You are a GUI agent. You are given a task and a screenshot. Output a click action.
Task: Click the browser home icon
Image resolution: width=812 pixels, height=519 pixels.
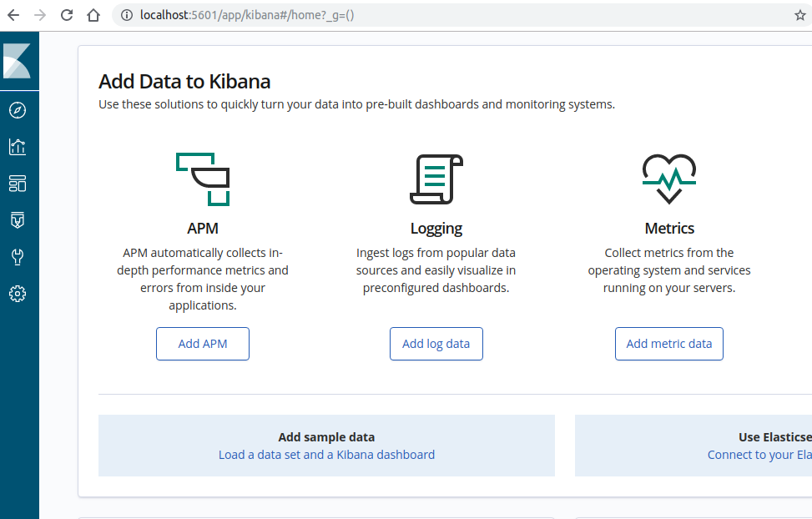click(x=93, y=15)
